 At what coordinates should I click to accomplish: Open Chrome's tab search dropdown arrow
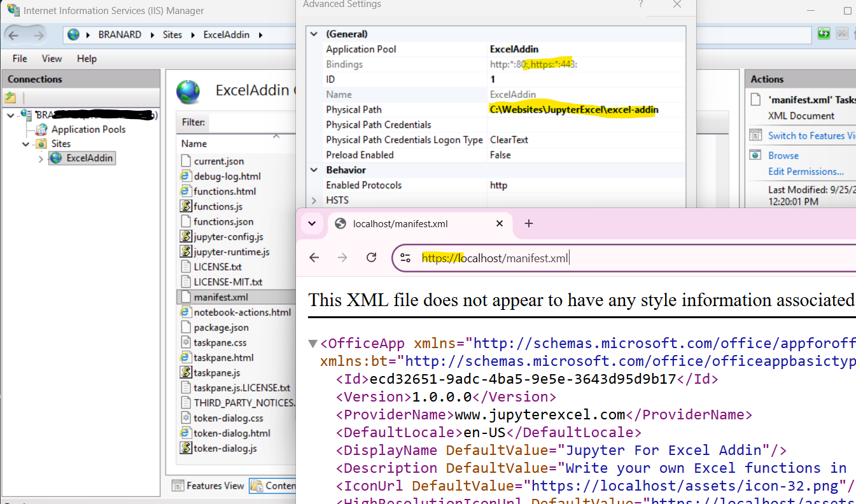click(312, 223)
